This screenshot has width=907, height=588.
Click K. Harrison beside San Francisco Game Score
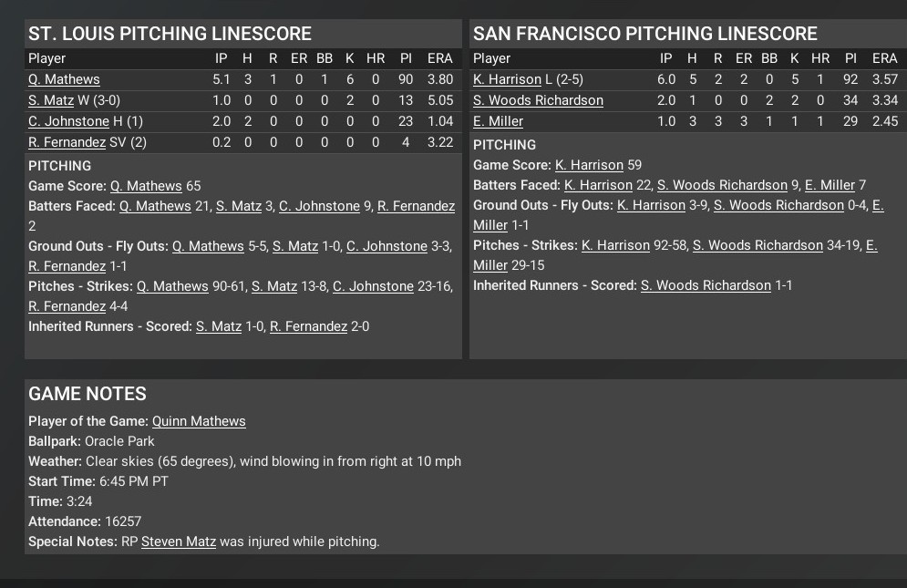pyautogui.click(x=589, y=165)
